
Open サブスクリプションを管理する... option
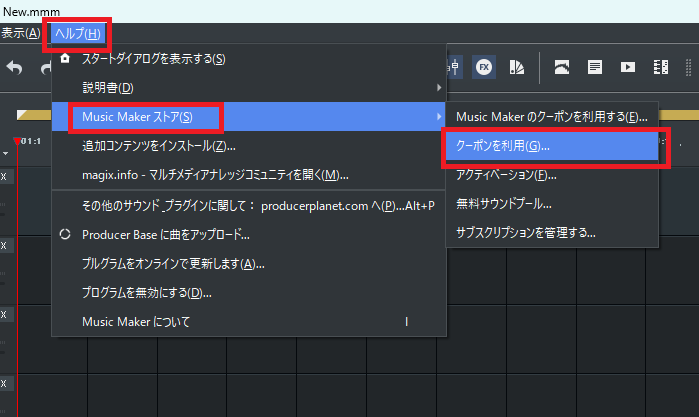525,233
